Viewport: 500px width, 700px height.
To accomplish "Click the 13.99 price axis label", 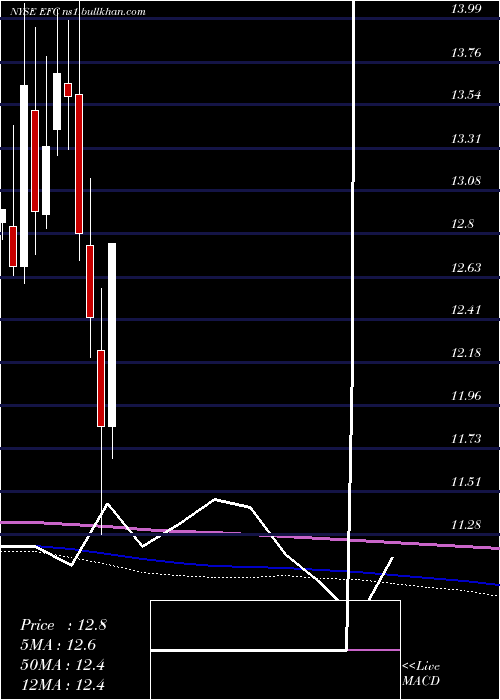I will pos(466,9).
